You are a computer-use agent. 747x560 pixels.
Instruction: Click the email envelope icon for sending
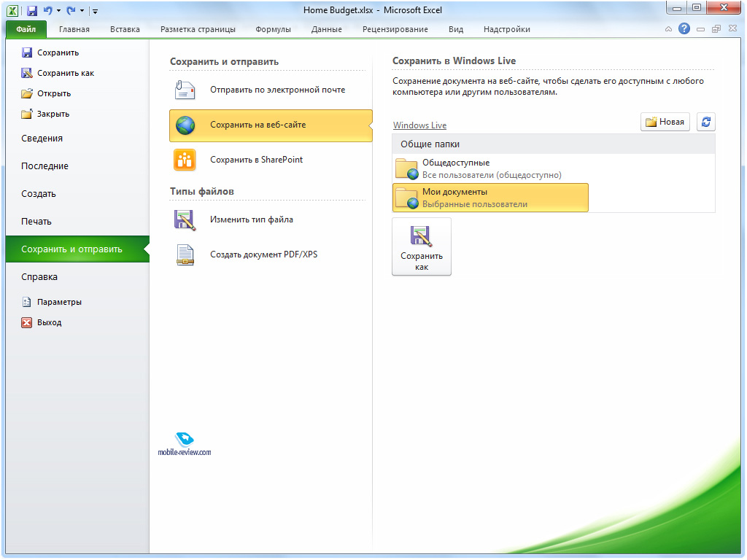click(x=185, y=90)
